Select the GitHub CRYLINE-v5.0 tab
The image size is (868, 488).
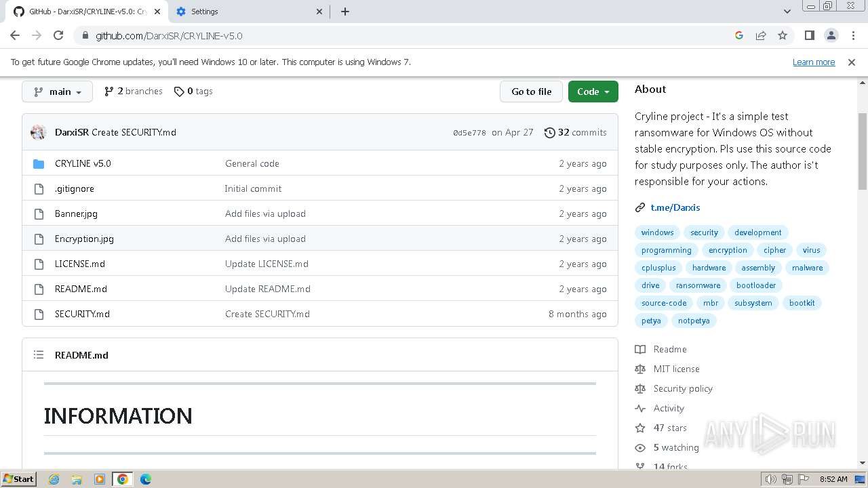(x=85, y=12)
